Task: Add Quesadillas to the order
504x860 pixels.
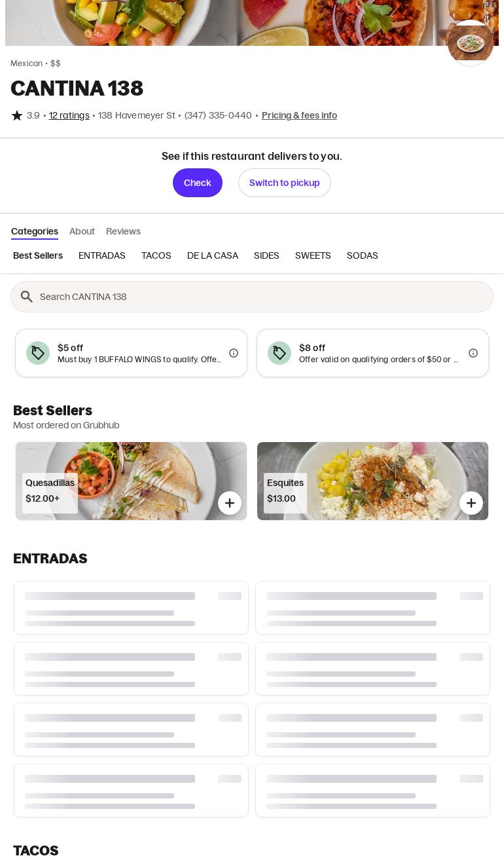Action: pos(230,503)
